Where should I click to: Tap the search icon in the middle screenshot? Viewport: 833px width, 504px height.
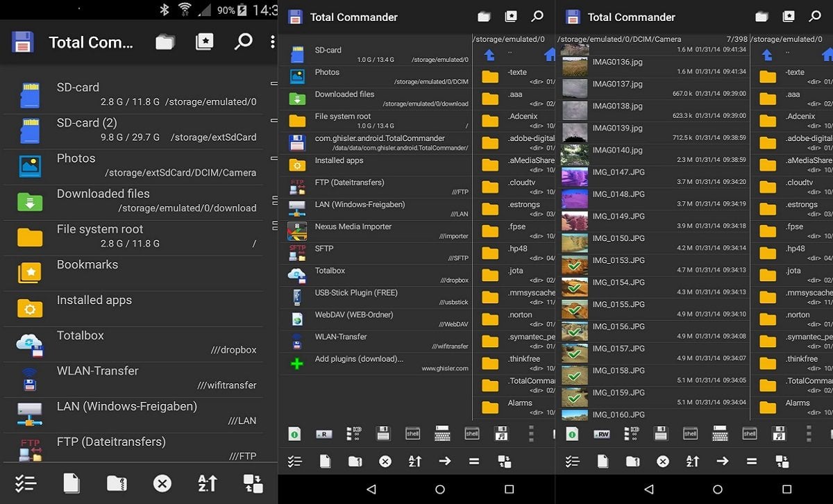click(x=537, y=17)
